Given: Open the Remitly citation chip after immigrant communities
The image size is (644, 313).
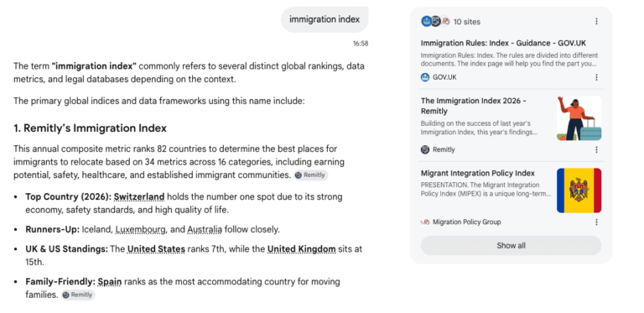Looking at the screenshot, I should point(311,175).
